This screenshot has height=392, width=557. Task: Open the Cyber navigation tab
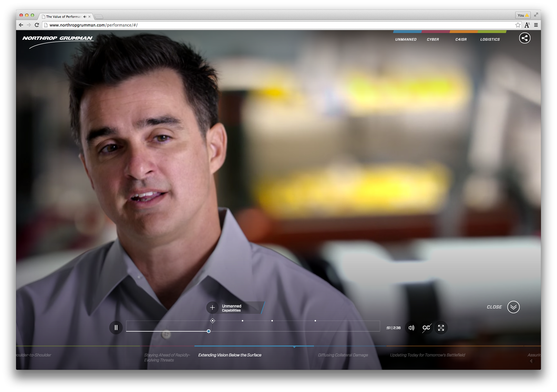tap(433, 39)
